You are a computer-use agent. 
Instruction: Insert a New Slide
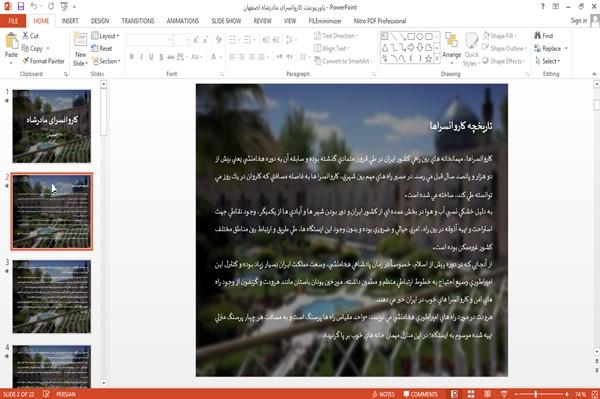point(80,49)
